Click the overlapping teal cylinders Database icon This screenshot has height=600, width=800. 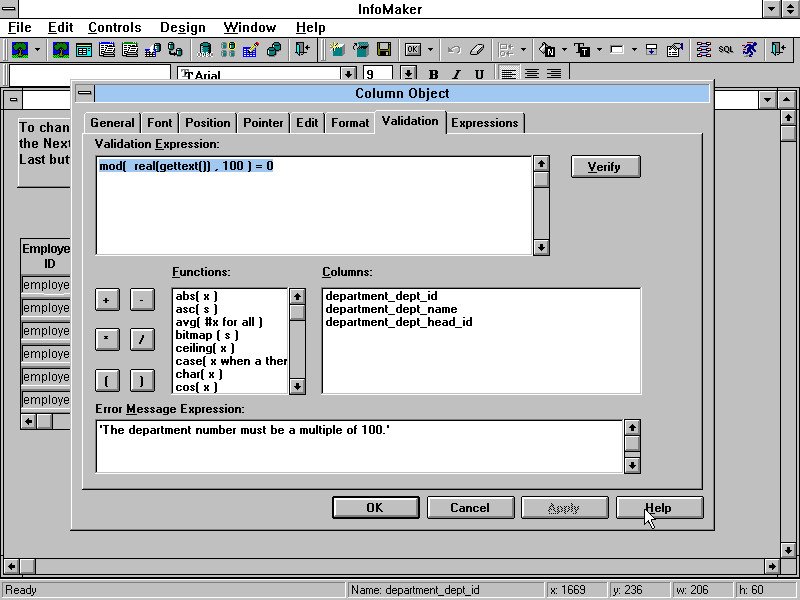coord(274,49)
